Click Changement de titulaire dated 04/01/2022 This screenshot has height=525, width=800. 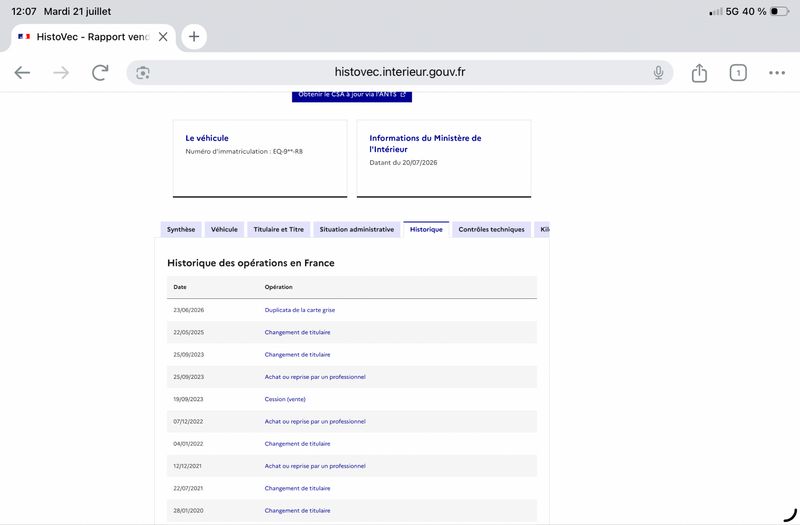click(x=297, y=444)
